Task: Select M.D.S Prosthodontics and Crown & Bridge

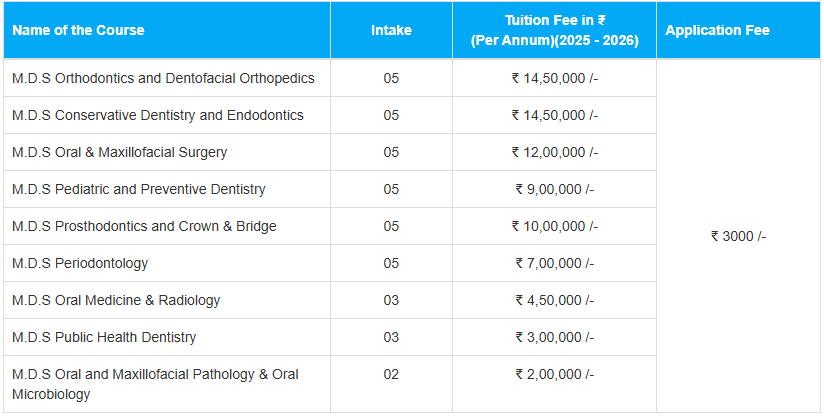Action: (144, 226)
